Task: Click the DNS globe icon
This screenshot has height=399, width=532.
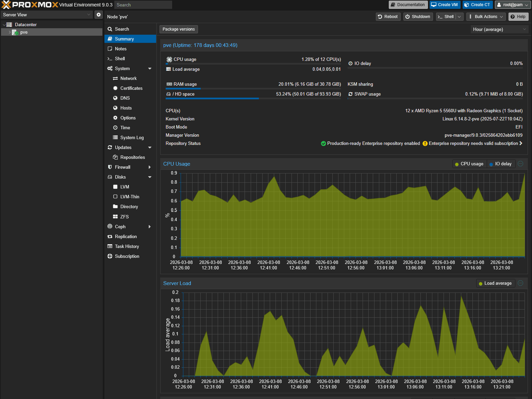Action: point(115,98)
